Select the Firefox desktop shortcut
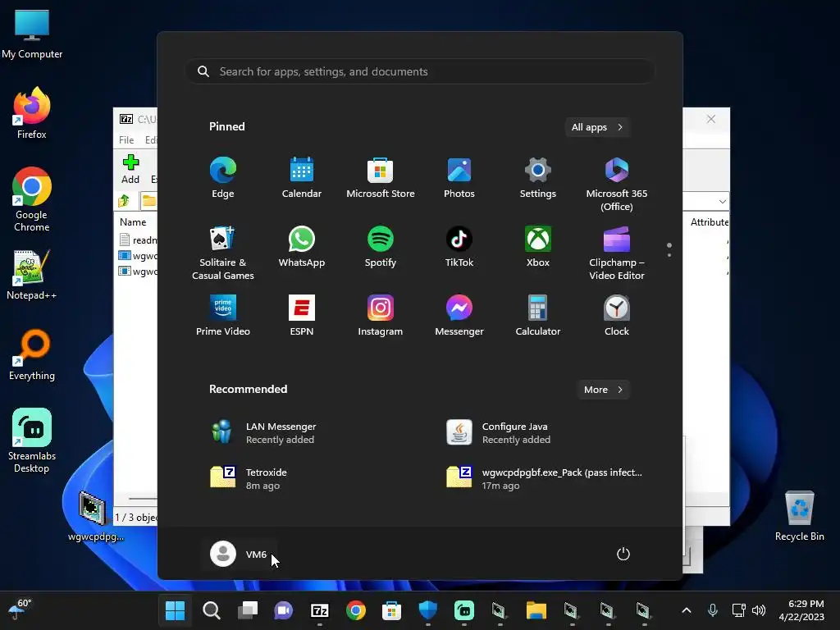 click(x=32, y=113)
